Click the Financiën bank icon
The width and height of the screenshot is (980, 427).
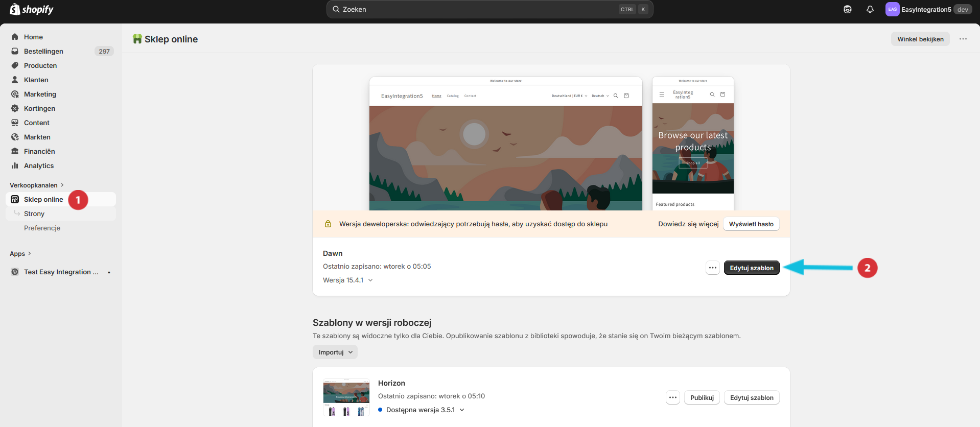[15, 151]
